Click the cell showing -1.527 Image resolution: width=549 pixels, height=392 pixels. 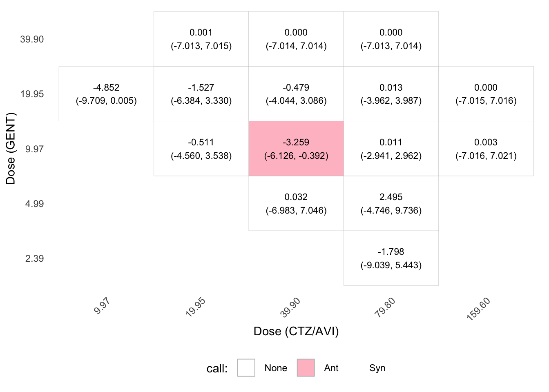(x=201, y=94)
